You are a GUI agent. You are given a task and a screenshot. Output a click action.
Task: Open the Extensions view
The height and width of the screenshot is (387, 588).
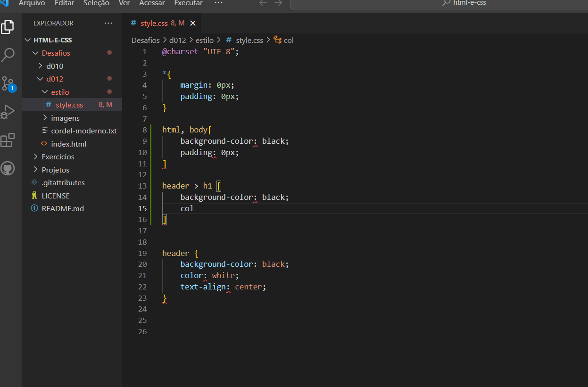pyautogui.click(x=8, y=140)
